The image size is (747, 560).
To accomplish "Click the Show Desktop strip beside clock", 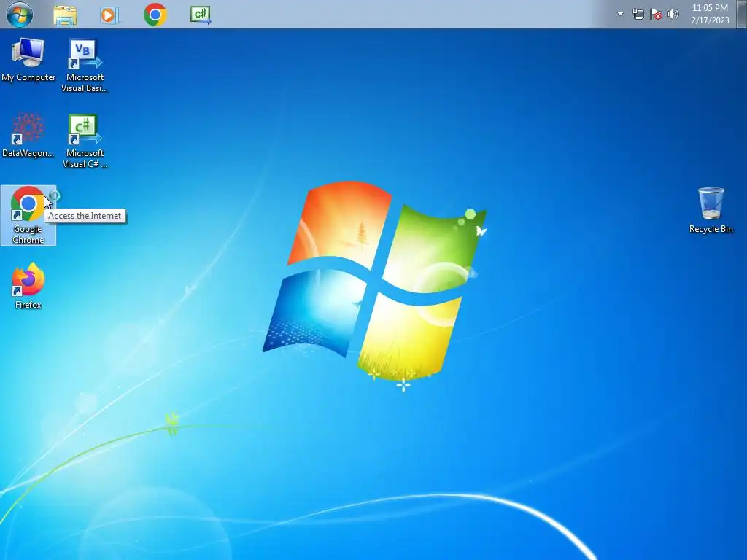I will [x=741, y=14].
